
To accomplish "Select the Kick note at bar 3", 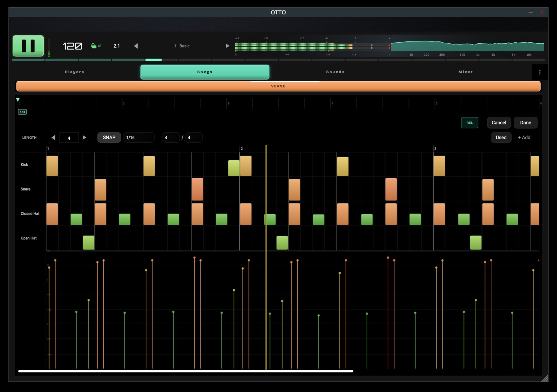I will coord(439,166).
